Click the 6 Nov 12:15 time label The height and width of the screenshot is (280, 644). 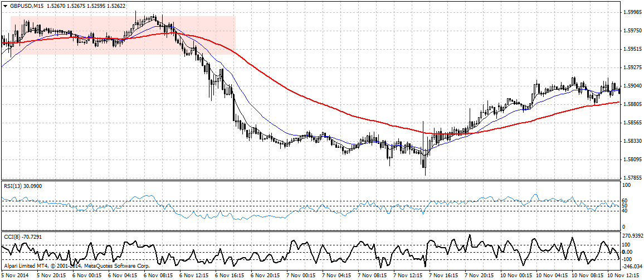coord(193,274)
